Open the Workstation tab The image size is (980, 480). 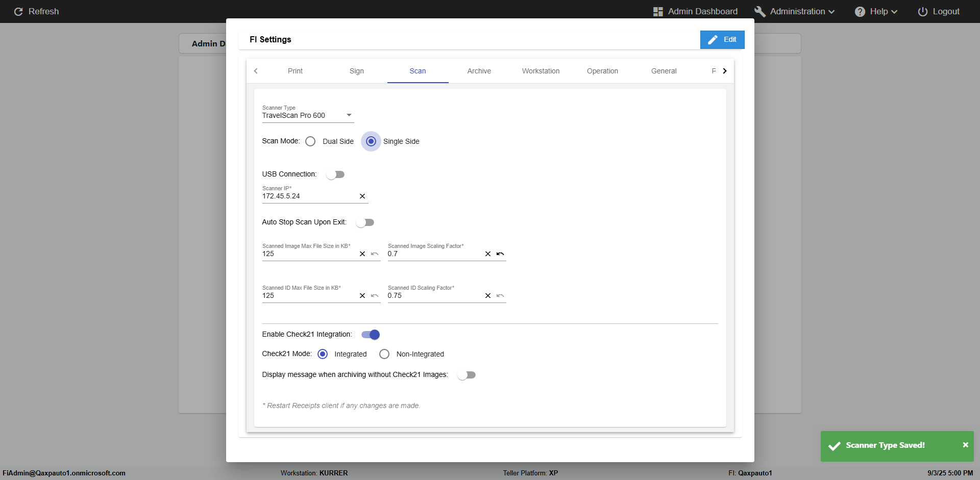click(541, 71)
